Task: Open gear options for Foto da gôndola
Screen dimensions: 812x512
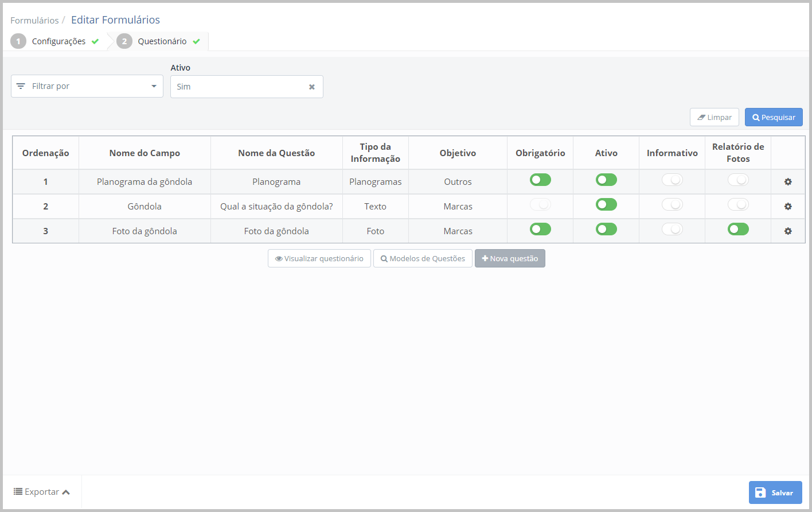Action: pyautogui.click(x=788, y=231)
